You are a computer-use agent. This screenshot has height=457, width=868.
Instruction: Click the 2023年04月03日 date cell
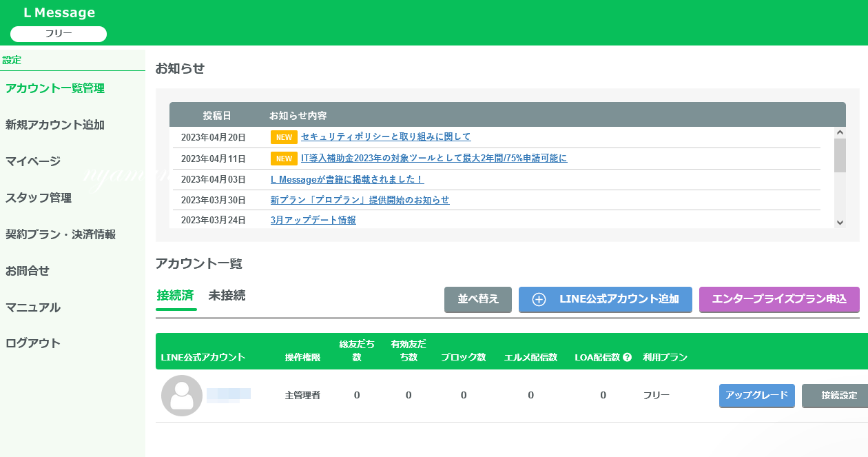(x=214, y=179)
